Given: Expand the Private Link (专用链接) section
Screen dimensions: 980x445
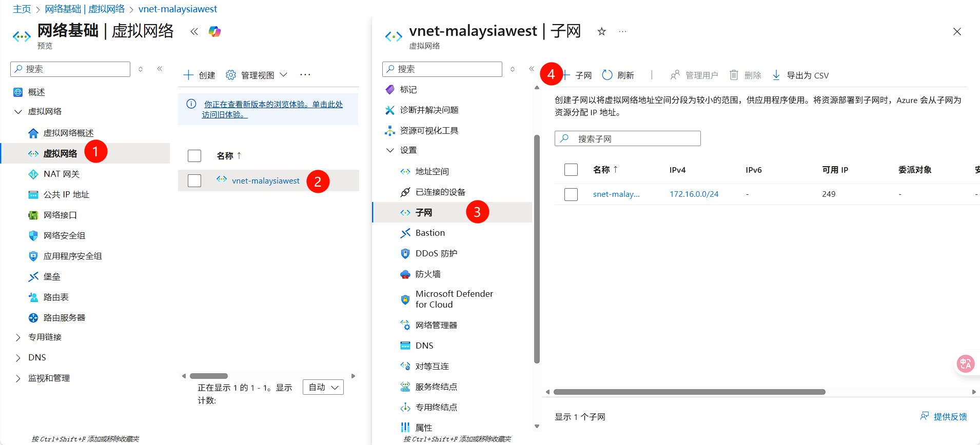Looking at the screenshot, I should point(18,337).
